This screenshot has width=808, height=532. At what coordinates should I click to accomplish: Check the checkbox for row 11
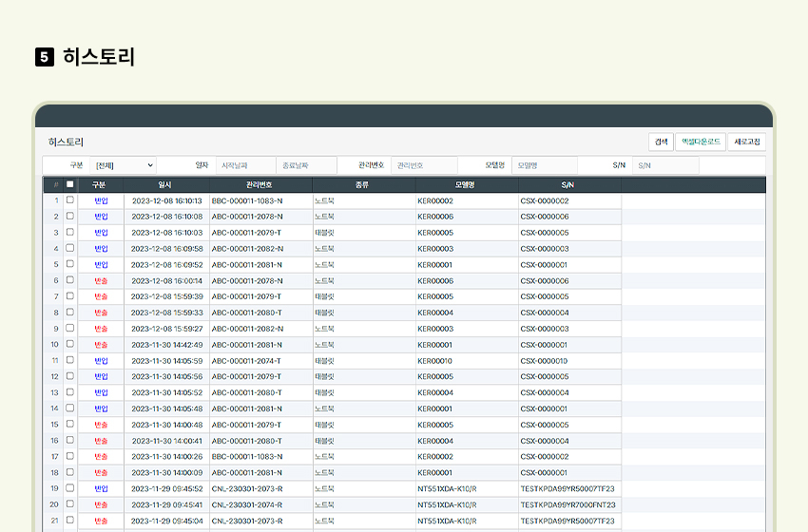[70, 359]
